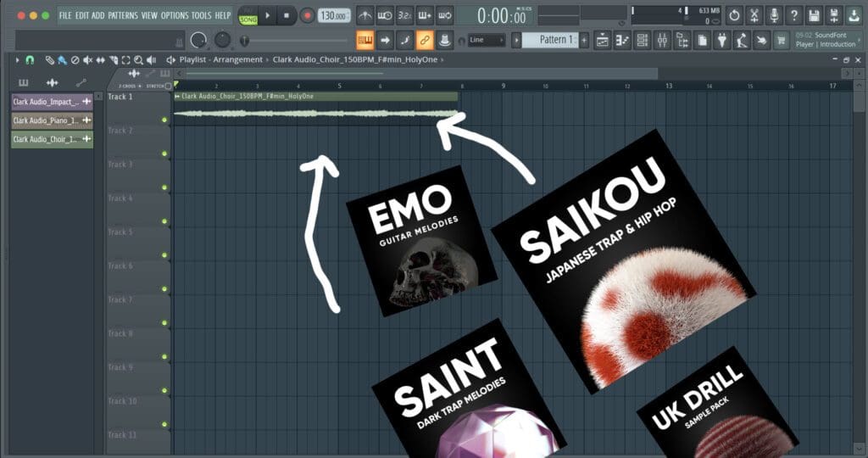Viewport: 868px width, 458px height.
Task: Open the OPTIONS menu
Action: tap(175, 15)
